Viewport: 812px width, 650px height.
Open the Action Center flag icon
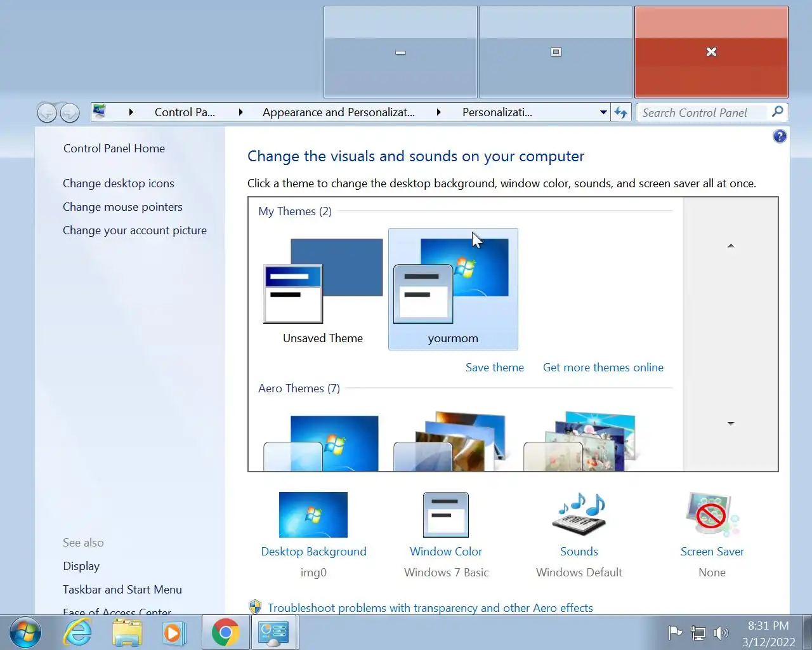coord(676,632)
